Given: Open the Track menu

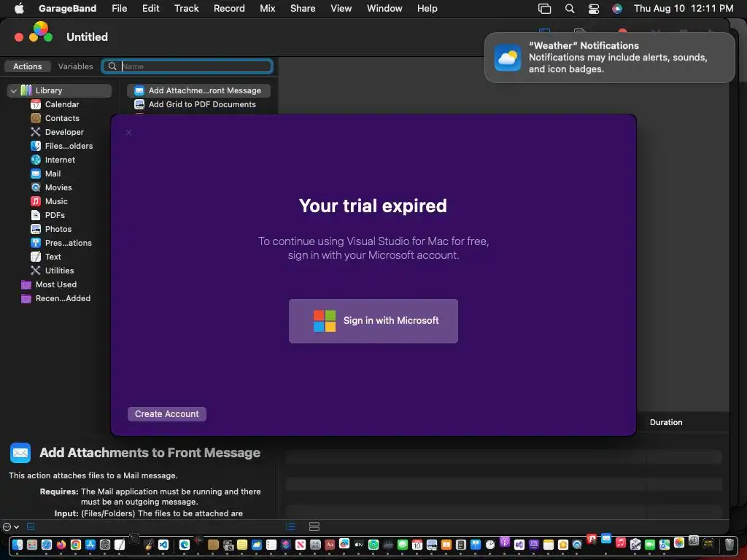Looking at the screenshot, I should pos(186,9).
